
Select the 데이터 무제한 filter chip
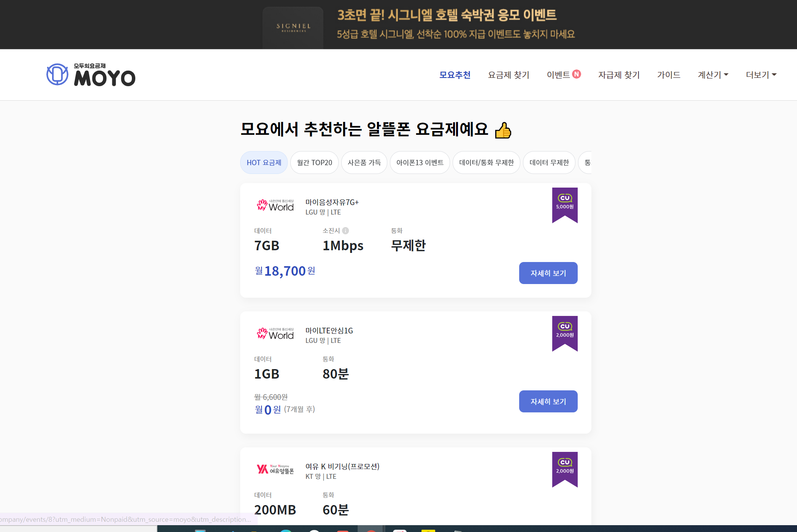(x=549, y=163)
